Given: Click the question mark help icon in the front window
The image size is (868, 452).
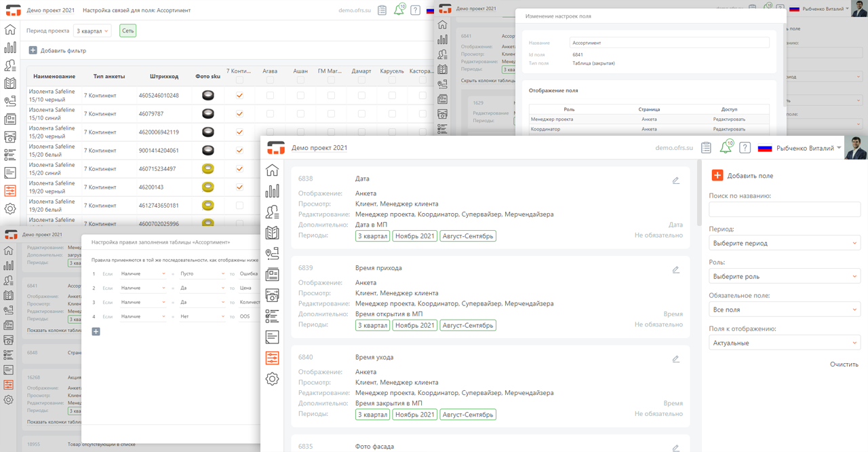Looking at the screenshot, I should click(x=745, y=148).
